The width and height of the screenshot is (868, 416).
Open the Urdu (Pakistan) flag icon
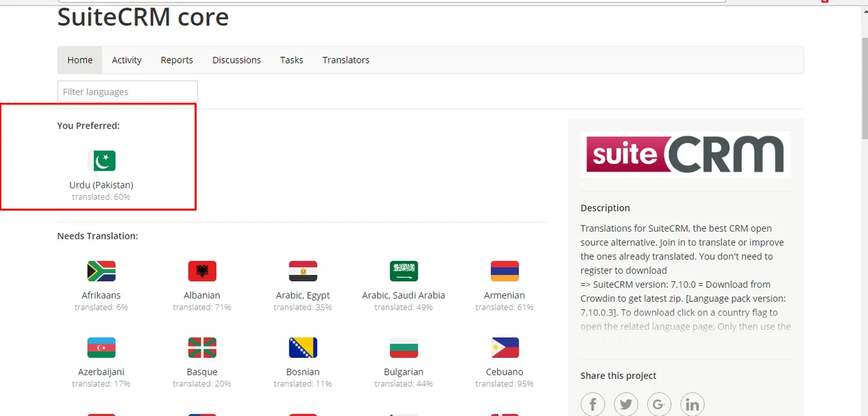102,161
